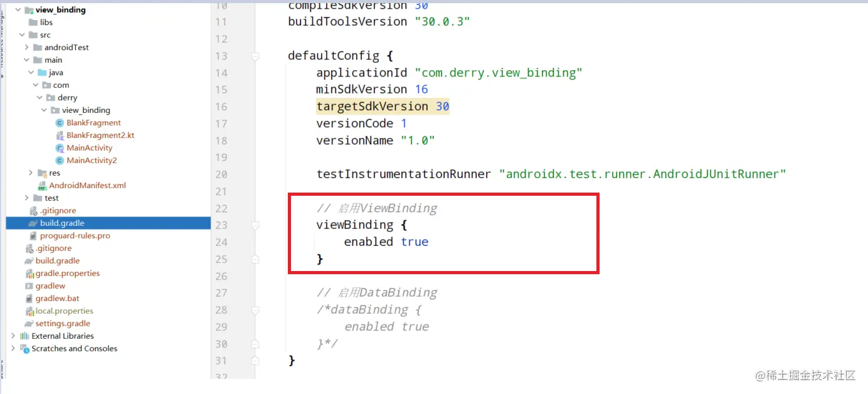Expand the External Libraries node arrow
Viewport: 868px width, 394px height.
(13, 336)
